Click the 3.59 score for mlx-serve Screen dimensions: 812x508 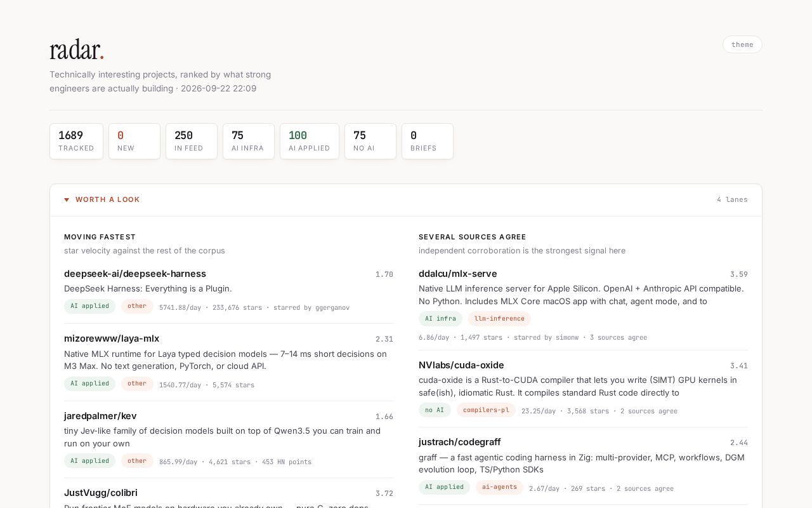click(x=739, y=274)
